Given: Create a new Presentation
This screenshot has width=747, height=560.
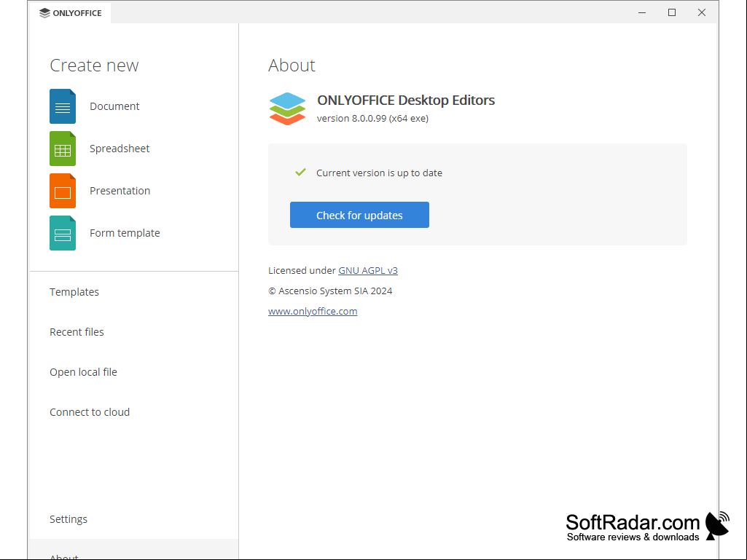Looking at the screenshot, I should 120,191.
